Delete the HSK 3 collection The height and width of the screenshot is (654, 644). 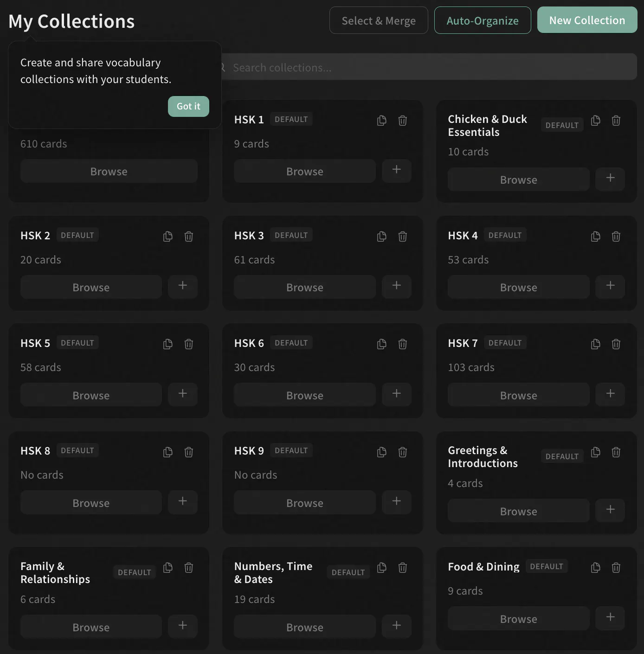point(403,237)
